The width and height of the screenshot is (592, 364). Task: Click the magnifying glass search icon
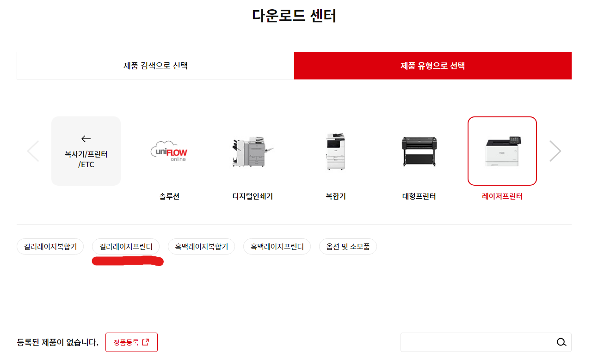pos(561,342)
